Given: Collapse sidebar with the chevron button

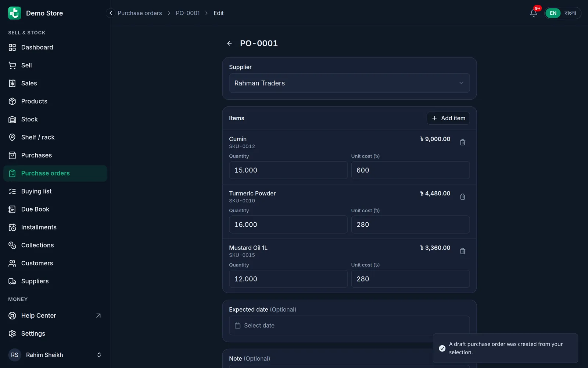Looking at the screenshot, I should (111, 13).
